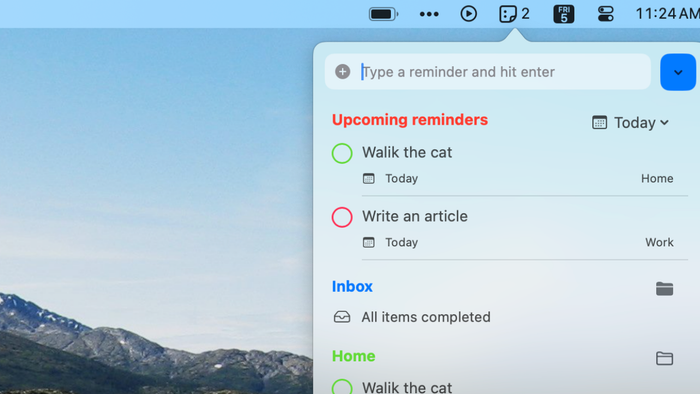Viewport: 700px width, 394px height.
Task: Complete 'Walik the cat' under Upcoming reminders
Action: tap(342, 153)
